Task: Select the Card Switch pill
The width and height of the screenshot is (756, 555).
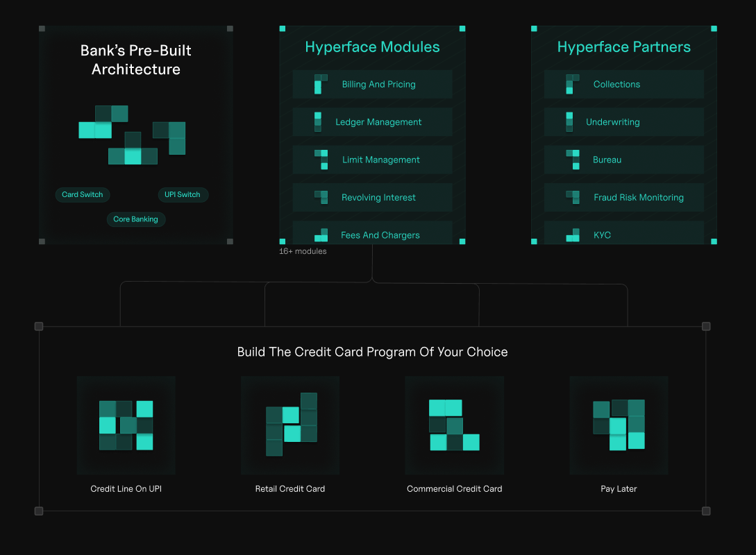Action: coord(83,195)
